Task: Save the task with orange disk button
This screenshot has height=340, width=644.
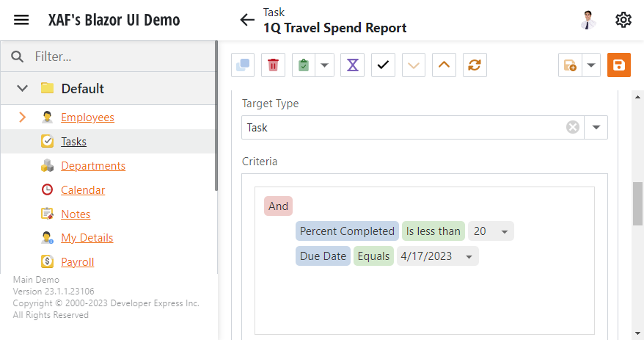Action: 619,65
